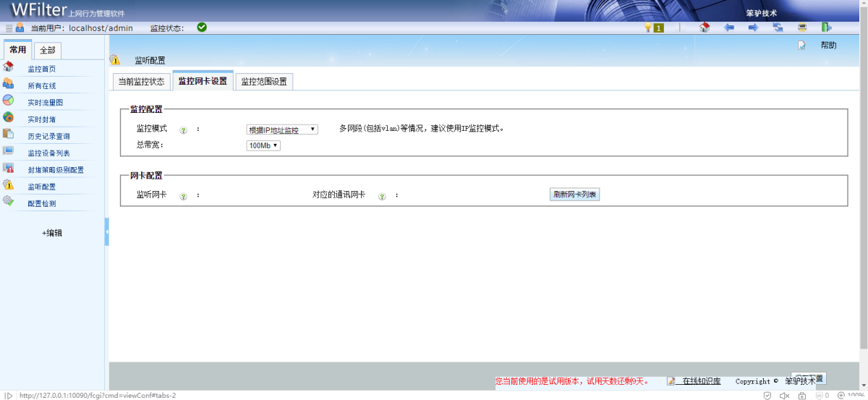Click the help icon next to 监听网卡
The width and height of the screenshot is (868, 400).
pyautogui.click(x=183, y=196)
